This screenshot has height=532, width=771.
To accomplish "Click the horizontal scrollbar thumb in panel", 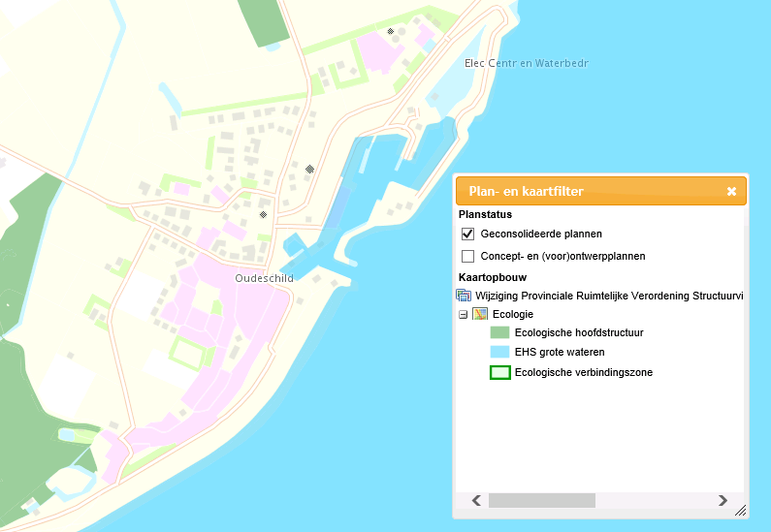I will pos(541,500).
